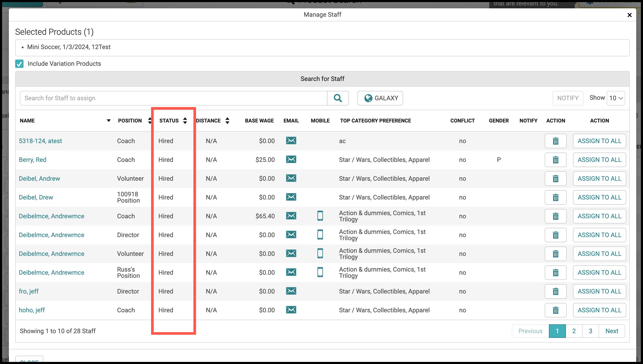Go to page 2 of staff
643x364 pixels.
[x=574, y=331]
